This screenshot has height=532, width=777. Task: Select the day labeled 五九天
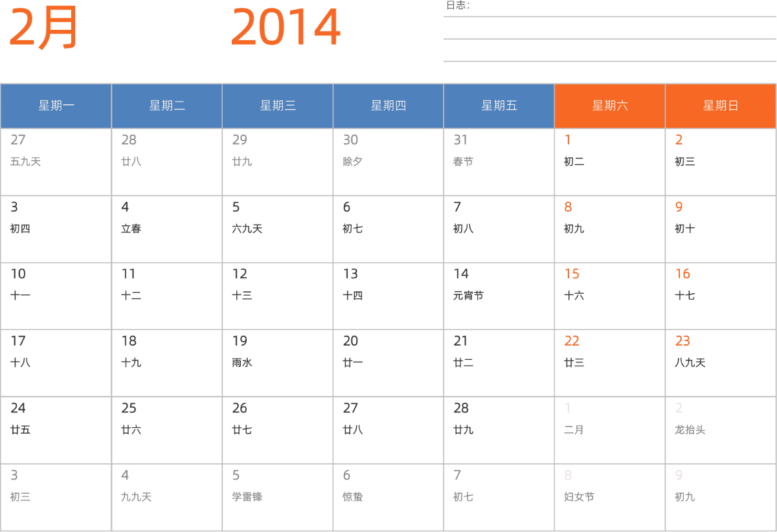point(56,162)
